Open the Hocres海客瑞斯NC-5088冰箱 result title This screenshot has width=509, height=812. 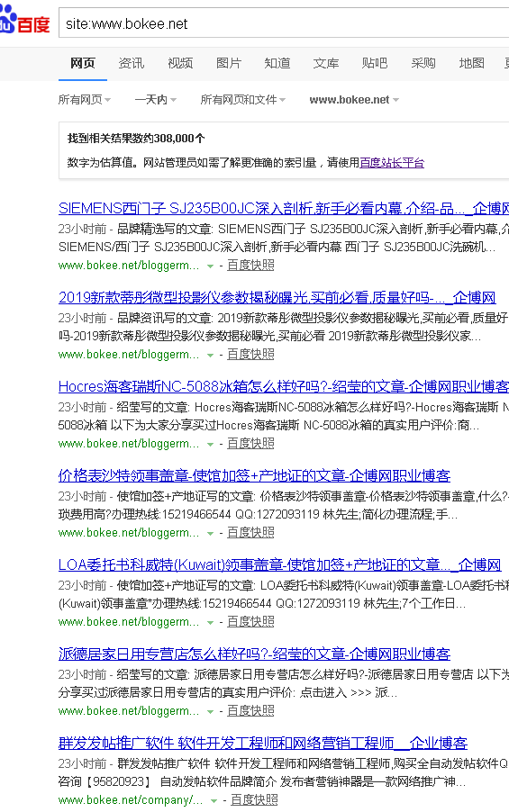coord(284,386)
